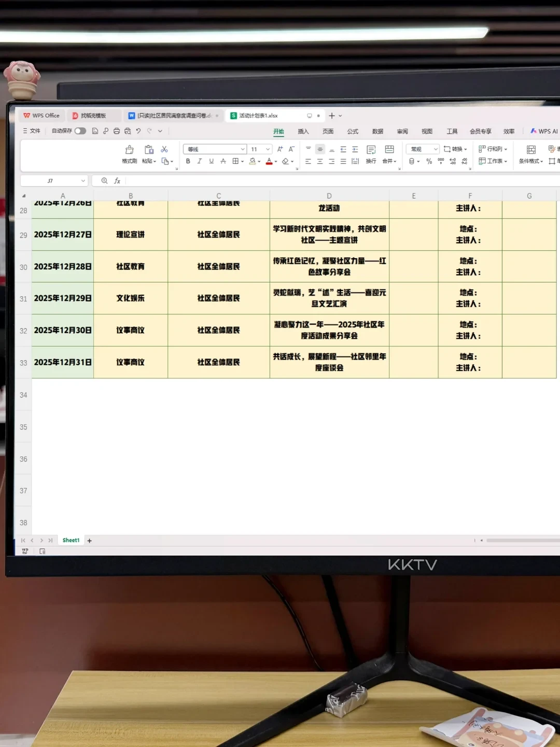Click the WPS Office home tab button
The width and height of the screenshot is (560, 747).
coord(41,116)
